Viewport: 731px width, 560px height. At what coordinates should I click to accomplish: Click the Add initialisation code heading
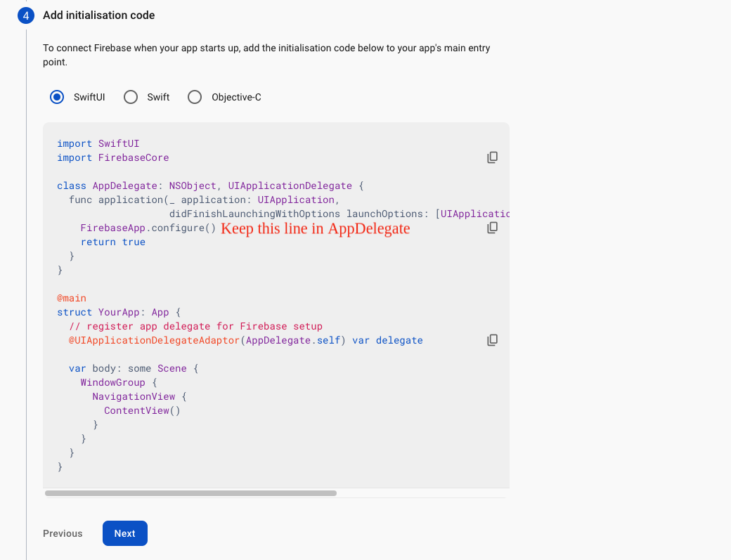click(98, 15)
